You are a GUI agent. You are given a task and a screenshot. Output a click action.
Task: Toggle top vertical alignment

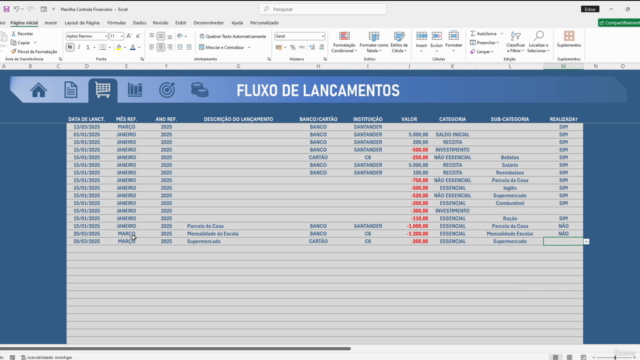tap(151, 36)
